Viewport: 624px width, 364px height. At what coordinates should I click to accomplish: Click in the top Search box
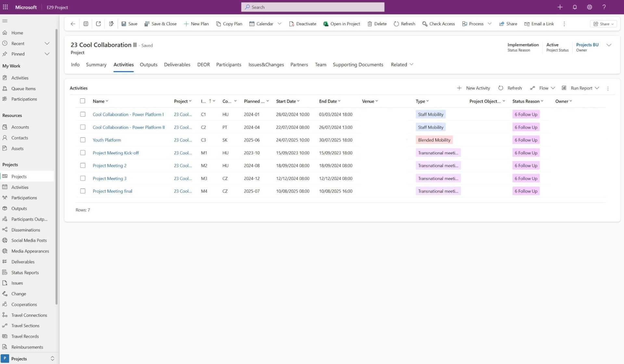click(313, 7)
